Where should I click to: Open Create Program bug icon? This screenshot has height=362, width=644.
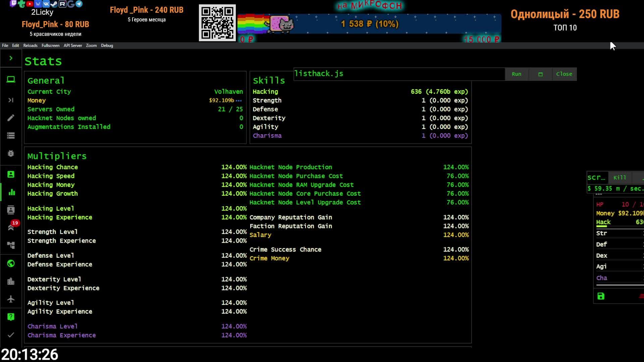[11, 153]
